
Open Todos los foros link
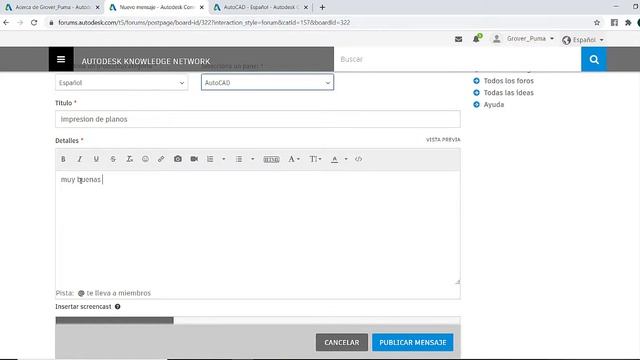pyautogui.click(x=509, y=81)
